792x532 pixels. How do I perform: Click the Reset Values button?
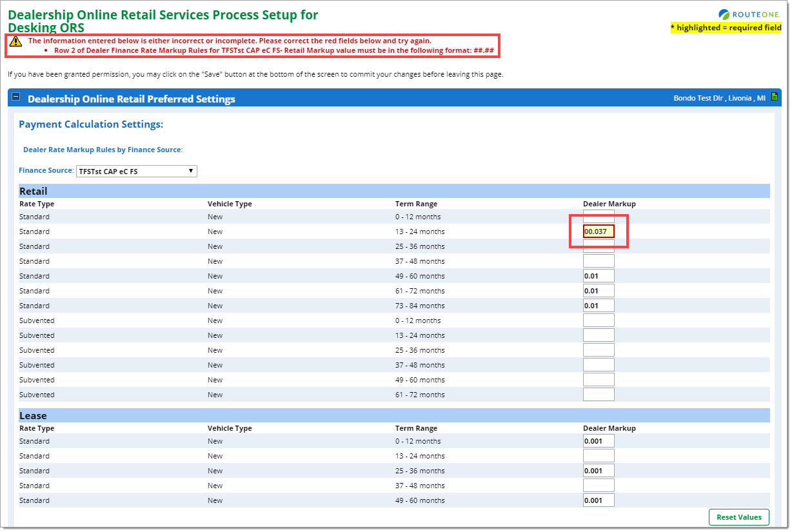(x=738, y=517)
